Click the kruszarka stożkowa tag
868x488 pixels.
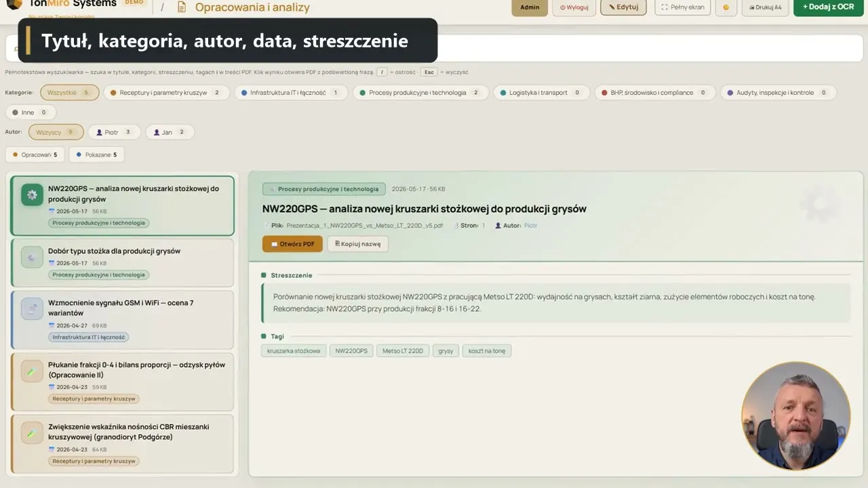[x=294, y=351]
